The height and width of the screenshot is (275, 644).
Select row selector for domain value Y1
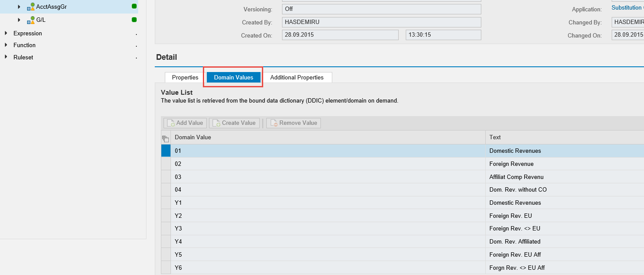(x=166, y=203)
